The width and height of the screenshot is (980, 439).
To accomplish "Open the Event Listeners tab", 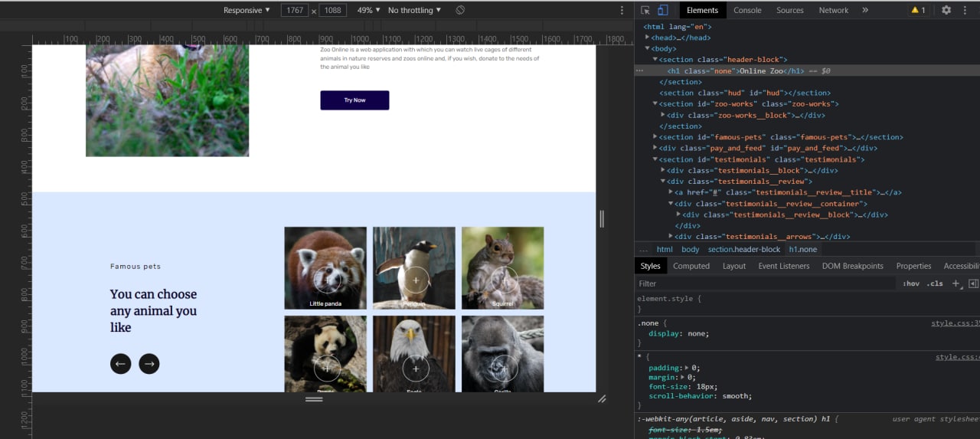I will (x=784, y=266).
